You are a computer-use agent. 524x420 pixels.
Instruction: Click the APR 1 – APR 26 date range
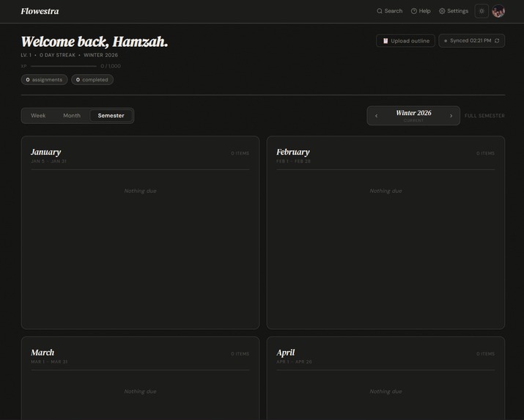coord(294,362)
